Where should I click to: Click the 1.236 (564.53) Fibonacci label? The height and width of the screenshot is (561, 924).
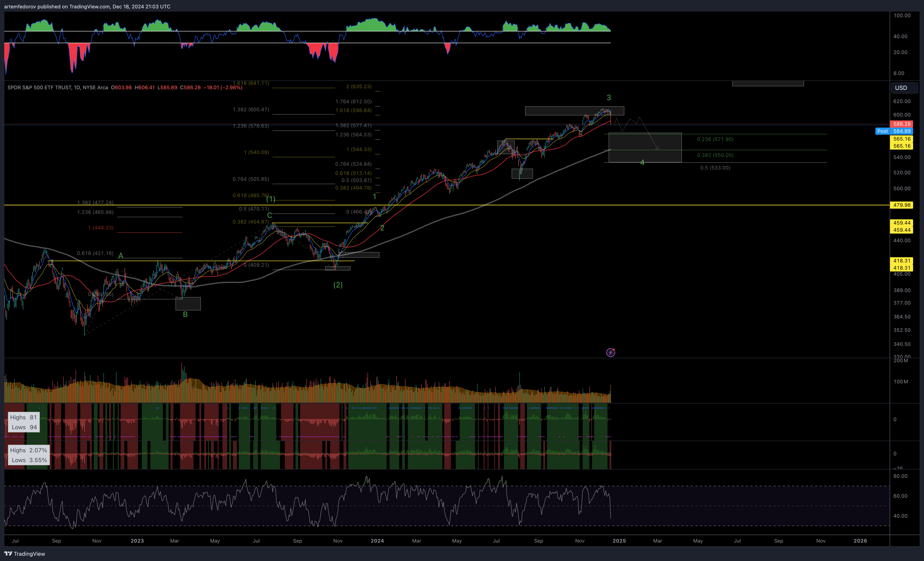coord(353,135)
